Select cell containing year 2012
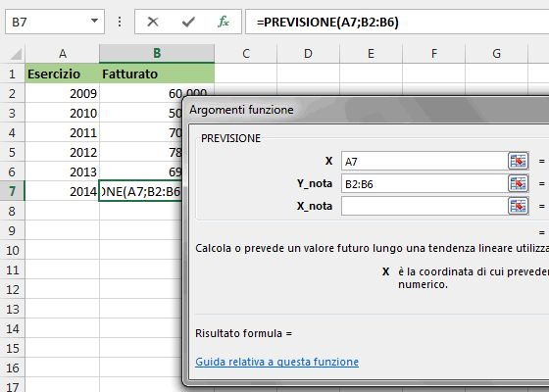Image resolution: width=549 pixels, height=392 pixels. click(x=62, y=152)
